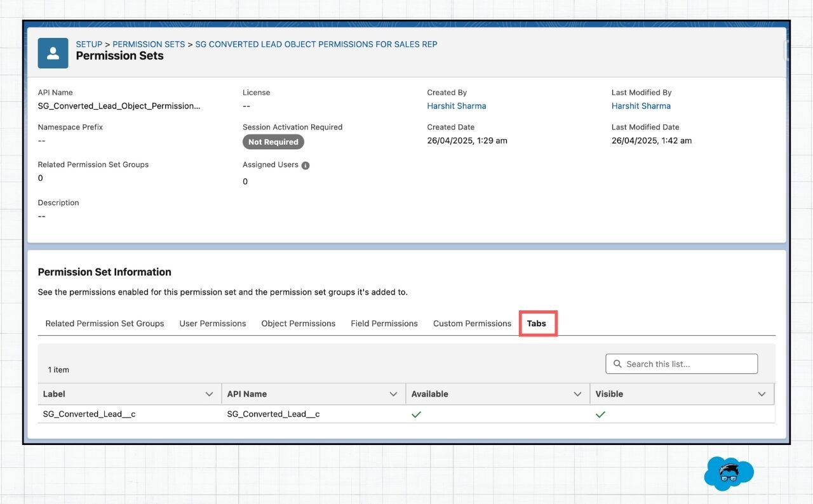Click the Description label
This screenshot has width=813, height=504.
pos(58,202)
